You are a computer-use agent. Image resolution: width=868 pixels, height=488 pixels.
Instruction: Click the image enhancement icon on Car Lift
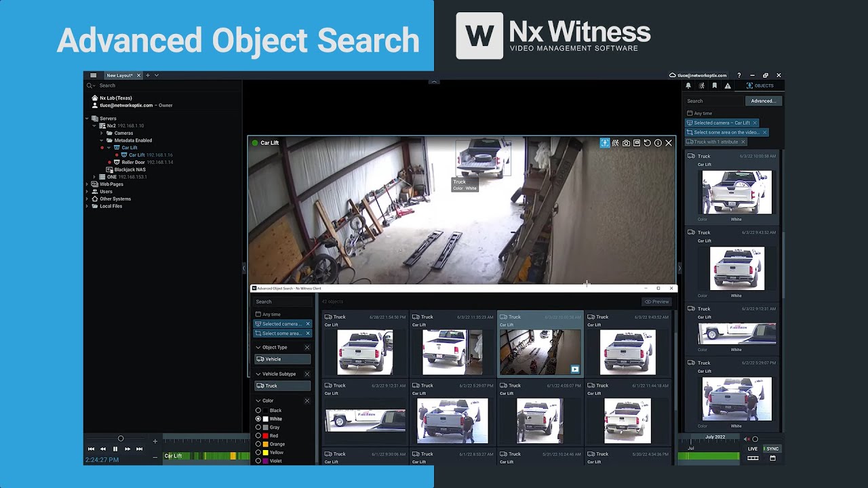click(x=637, y=143)
